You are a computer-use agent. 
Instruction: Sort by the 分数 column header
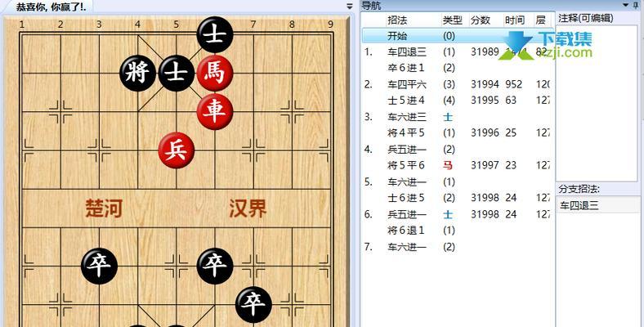tap(481, 20)
